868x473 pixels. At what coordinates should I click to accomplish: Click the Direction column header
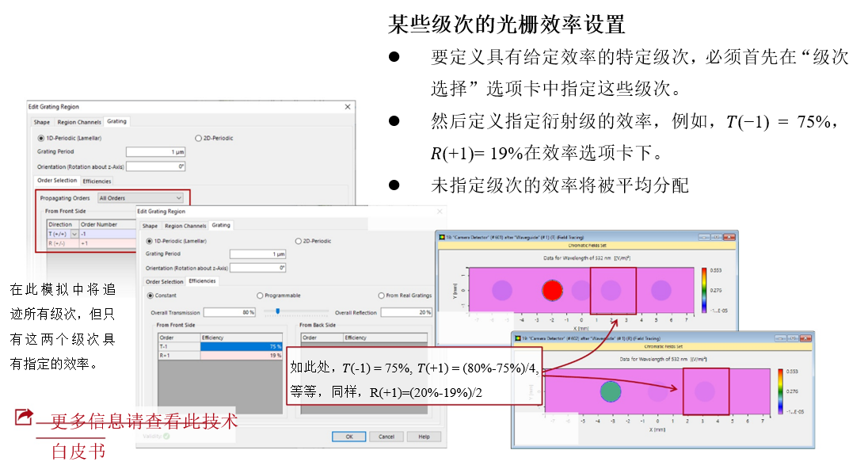click(x=63, y=224)
